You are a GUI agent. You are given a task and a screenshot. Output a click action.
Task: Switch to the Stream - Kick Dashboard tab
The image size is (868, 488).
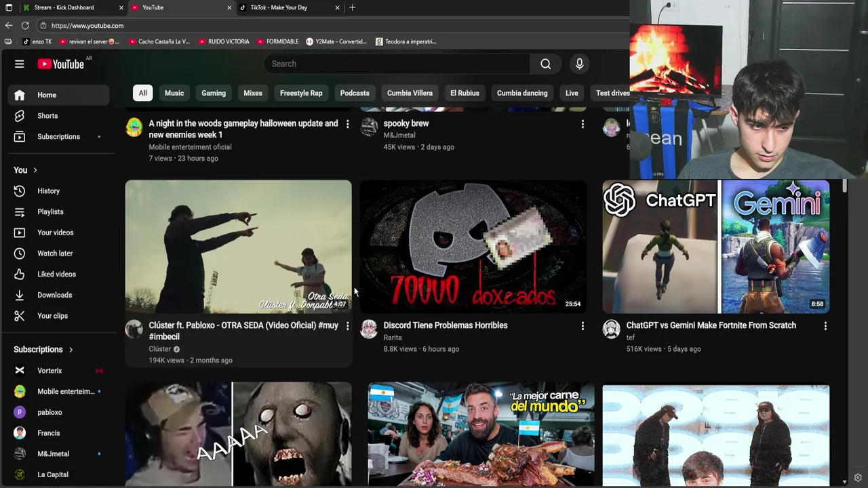(x=72, y=7)
